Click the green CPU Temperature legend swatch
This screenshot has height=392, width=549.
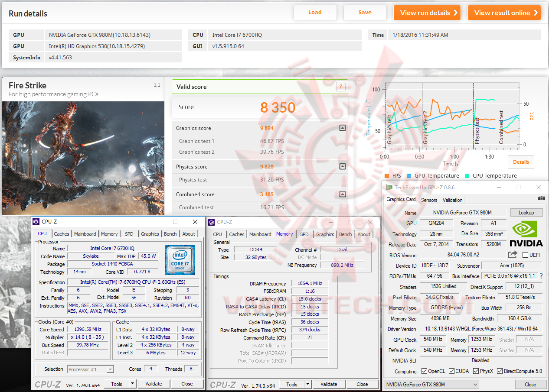point(467,176)
